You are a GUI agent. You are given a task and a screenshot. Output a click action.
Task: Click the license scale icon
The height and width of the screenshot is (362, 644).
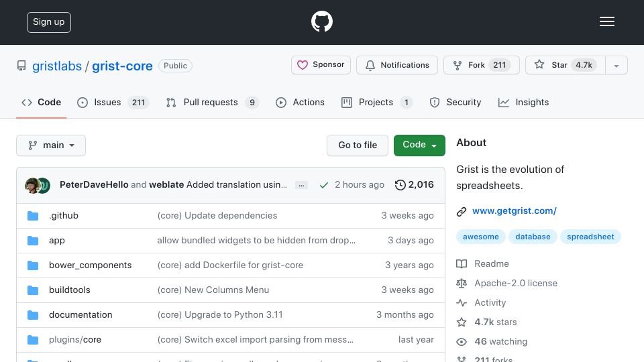(462, 283)
